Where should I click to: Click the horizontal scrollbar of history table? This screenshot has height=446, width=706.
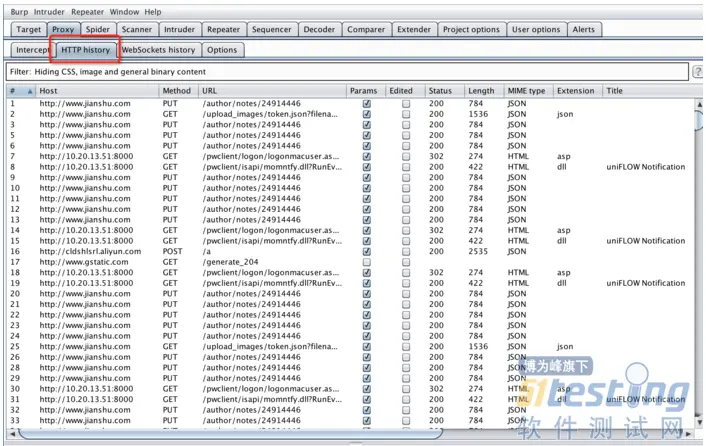(x=230, y=434)
